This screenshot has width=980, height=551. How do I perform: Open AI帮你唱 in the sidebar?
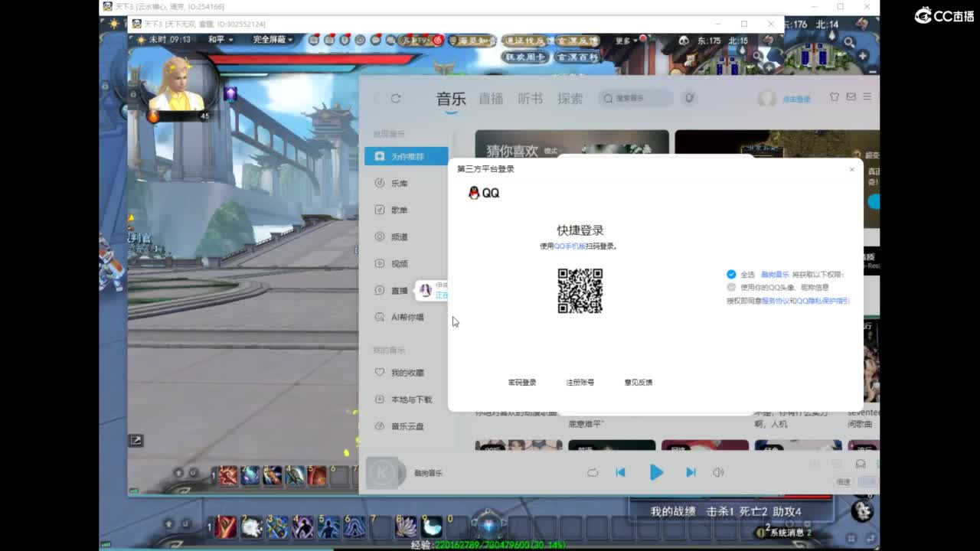(x=407, y=317)
